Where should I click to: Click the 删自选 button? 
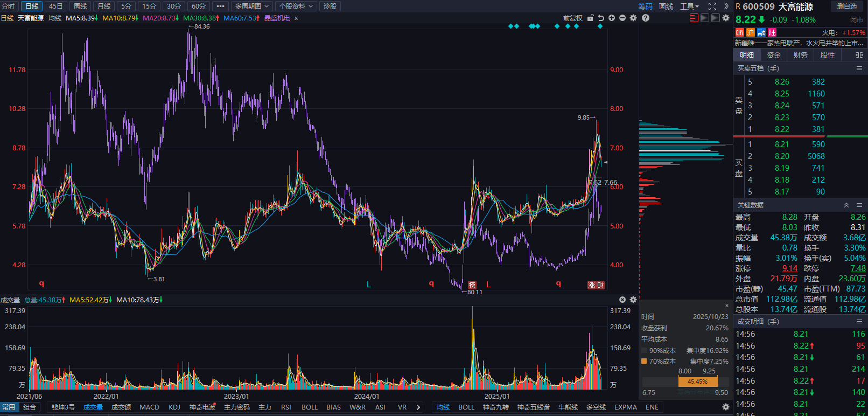point(847,6)
